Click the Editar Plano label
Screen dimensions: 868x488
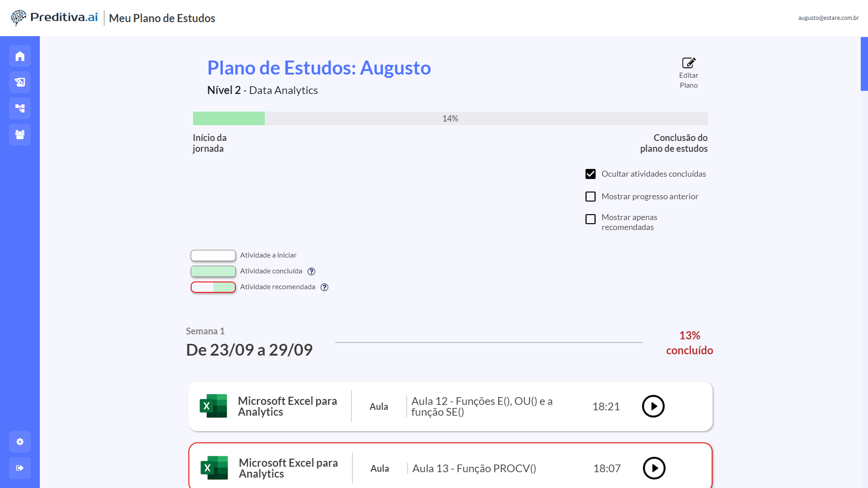[x=689, y=80]
